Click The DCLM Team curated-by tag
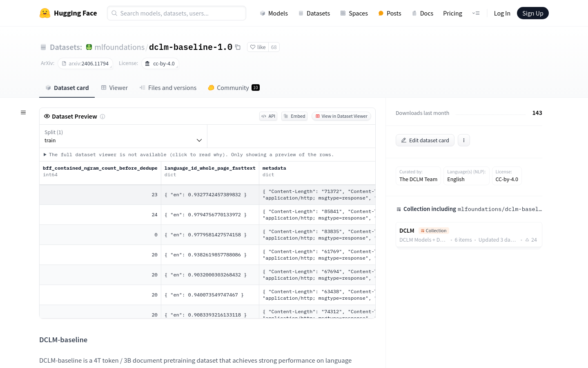This screenshot has width=588, height=368. (x=418, y=176)
